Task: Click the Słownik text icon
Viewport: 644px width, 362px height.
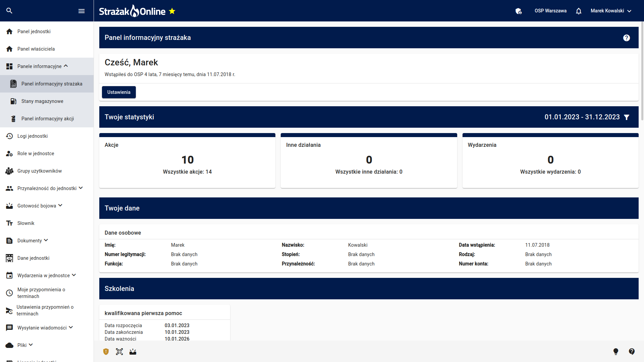Action: 9,223
